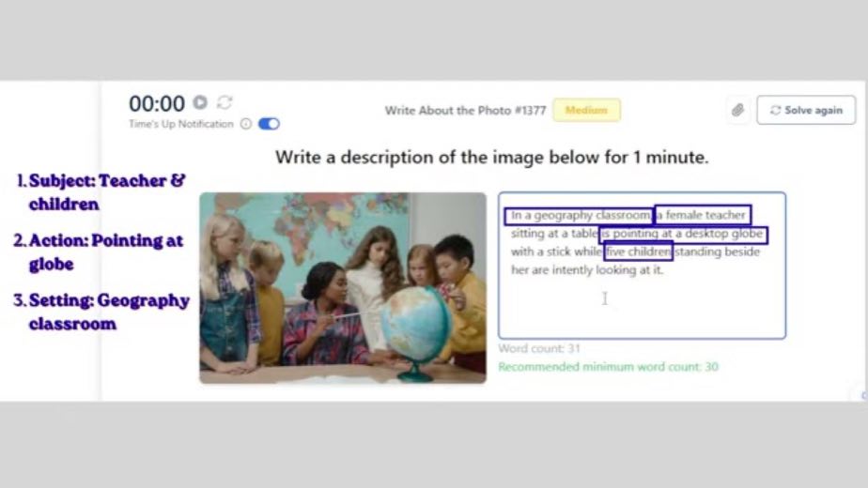Viewport: 868px width, 488px height.
Task: Click the 00:00 timer display
Action: 157,103
